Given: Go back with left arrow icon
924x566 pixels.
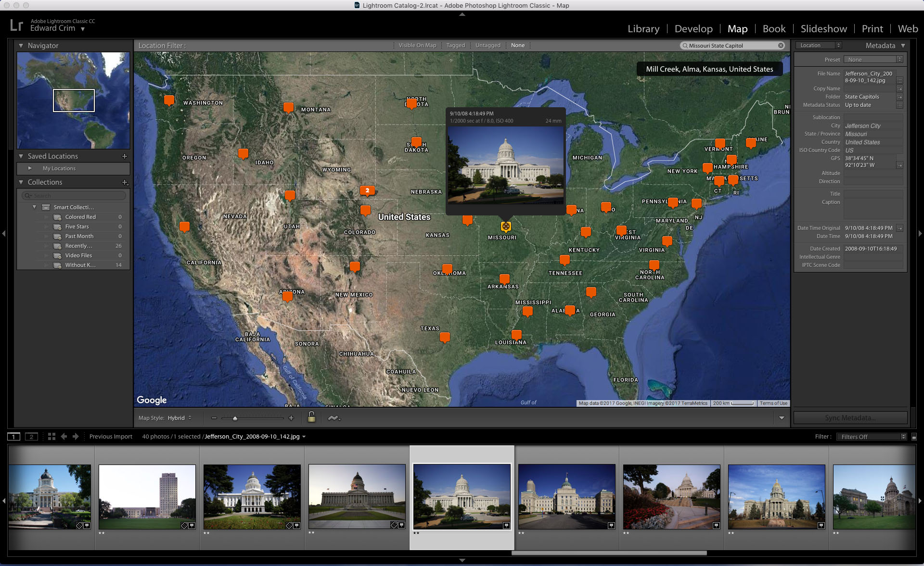Looking at the screenshot, I should [x=64, y=436].
